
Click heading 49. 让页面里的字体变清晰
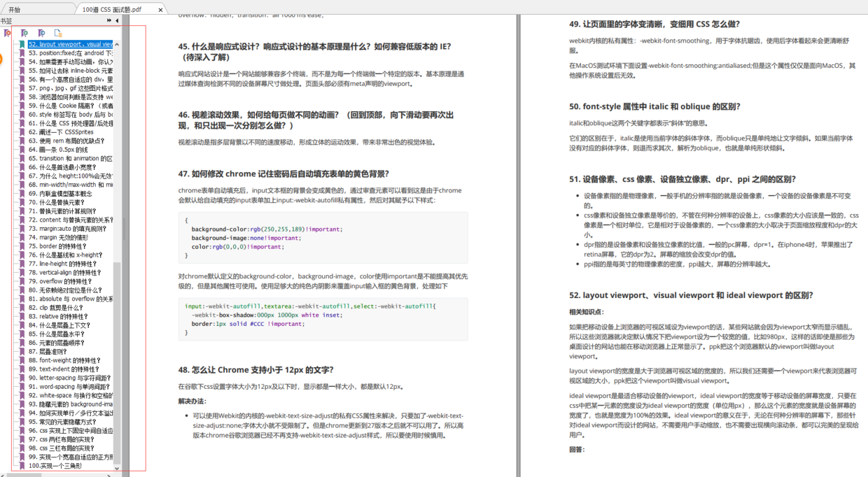point(654,24)
